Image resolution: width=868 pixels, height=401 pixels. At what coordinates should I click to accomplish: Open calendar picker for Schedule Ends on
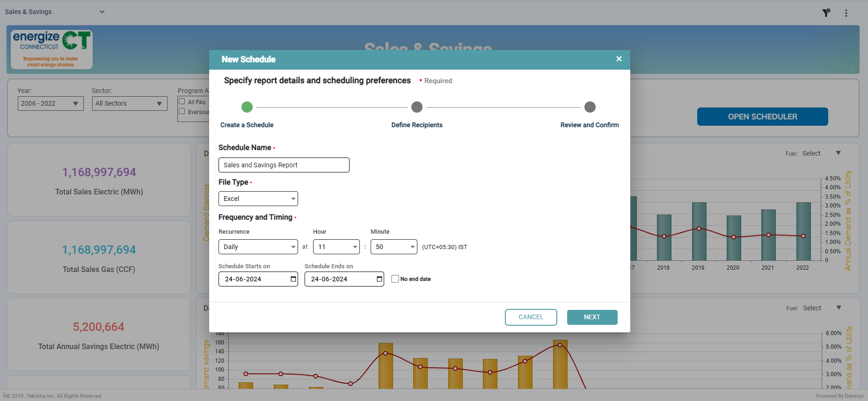379,279
